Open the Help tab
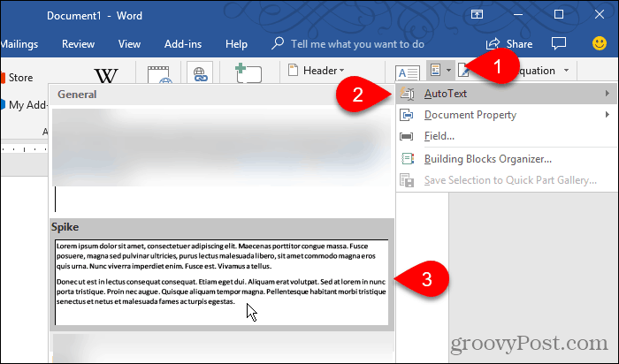The height and width of the screenshot is (364, 619). (236, 44)
